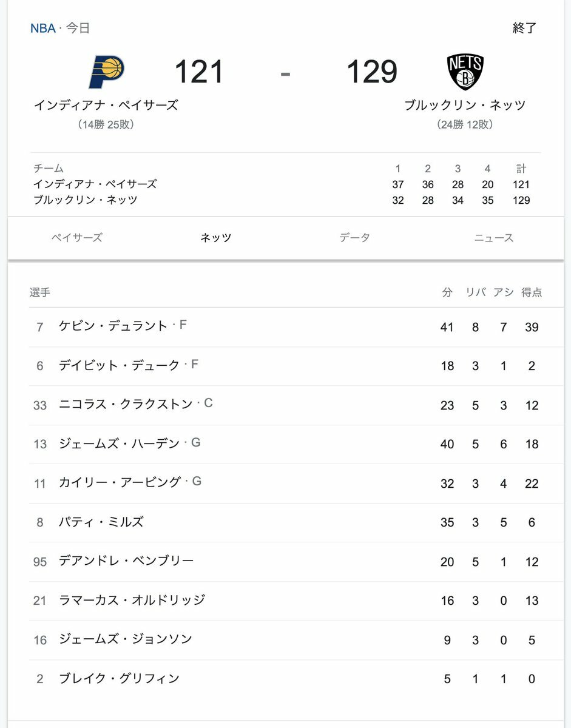Image resolution: width=571 pixels, height=728 pixels.
Task: Switch to the ペイサーズ tab
Action: [77, 238]
